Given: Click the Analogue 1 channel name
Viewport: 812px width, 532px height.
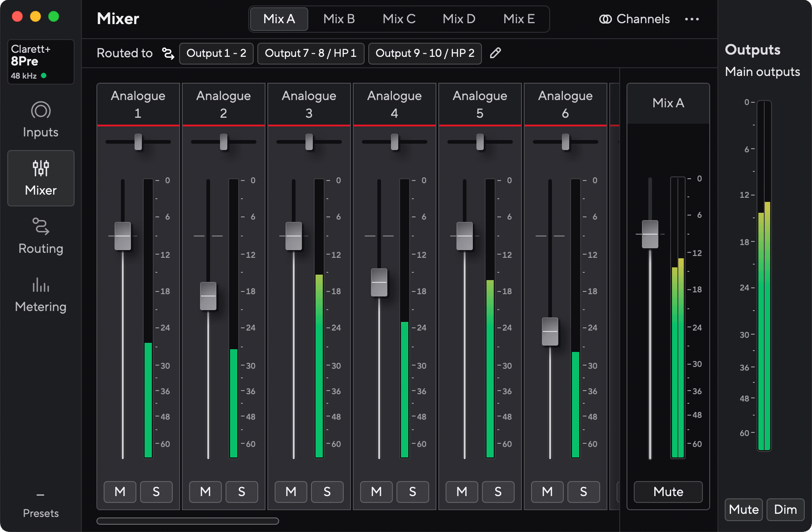Looking at the screenshot, I should 138,104.
